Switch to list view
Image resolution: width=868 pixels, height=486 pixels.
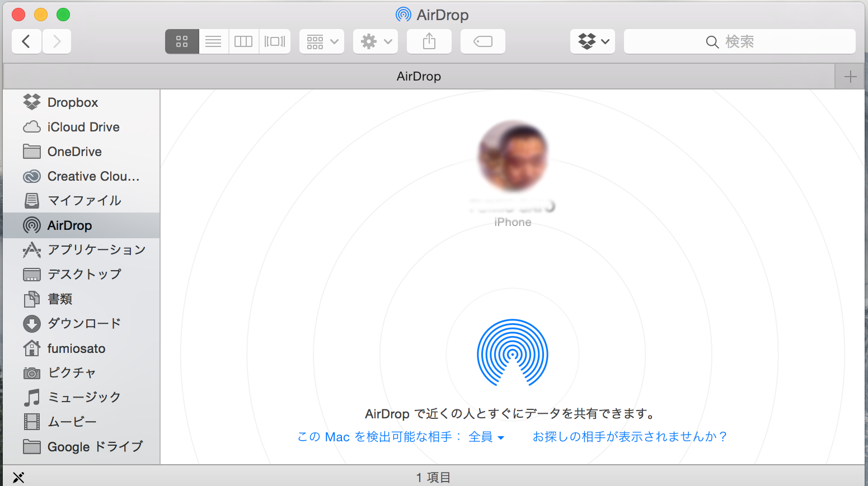click(x=213, y=41)
